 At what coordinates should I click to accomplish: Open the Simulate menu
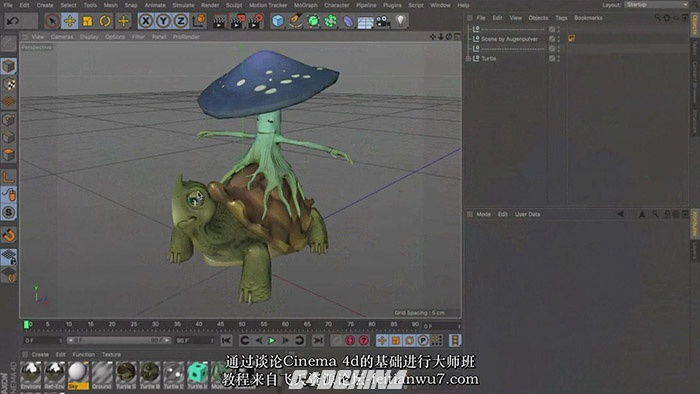pyautogui.click(x=183, y=5)
